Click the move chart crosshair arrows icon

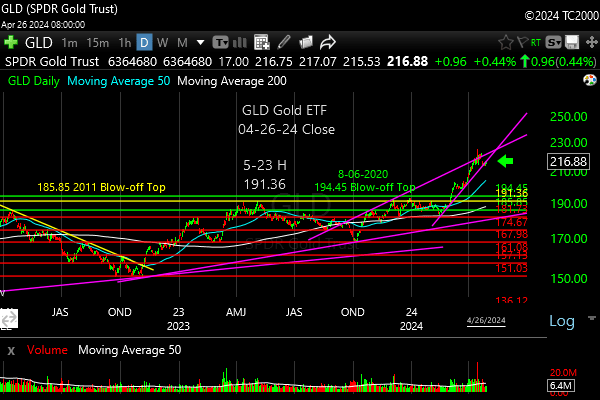(x=591, y=43)
